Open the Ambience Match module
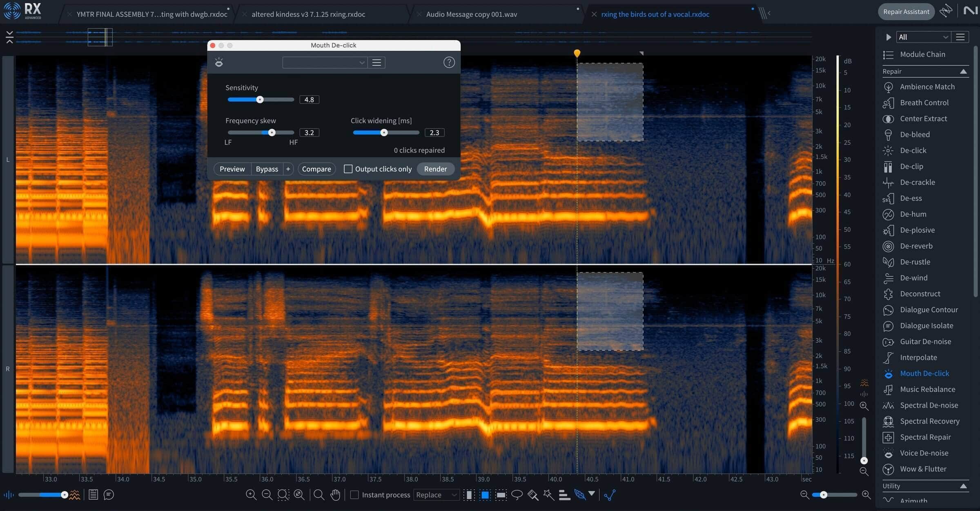The width and height of the screenshot is (980, 511). pyautogui.click(x=920, y=87)
